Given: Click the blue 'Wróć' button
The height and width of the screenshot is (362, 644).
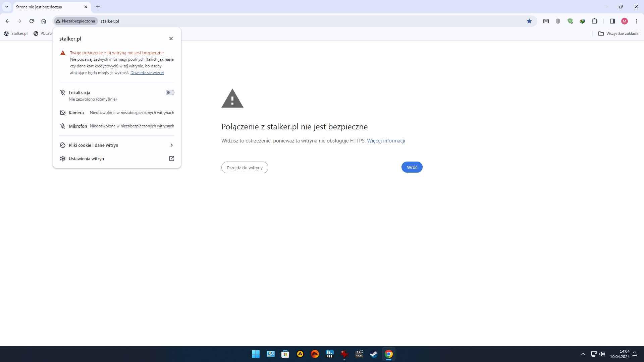Looking at the screenshot, I should [x=412, y=167].
